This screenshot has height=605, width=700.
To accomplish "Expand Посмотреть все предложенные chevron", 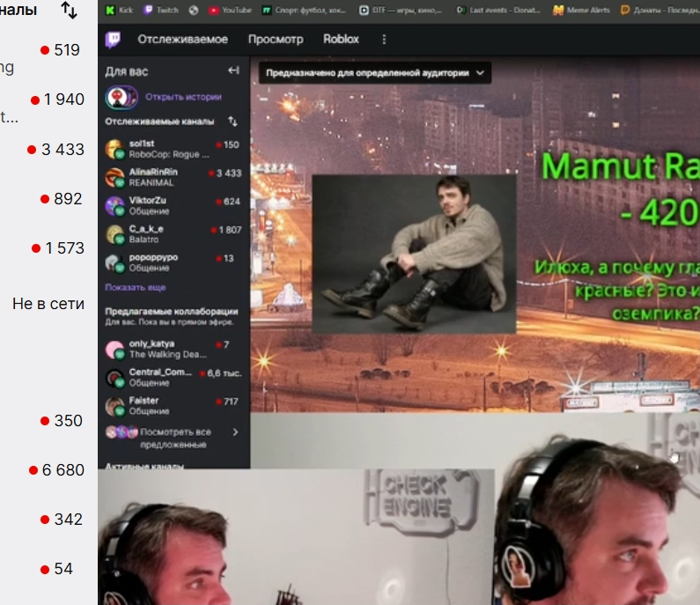I will tap(235, 432).
